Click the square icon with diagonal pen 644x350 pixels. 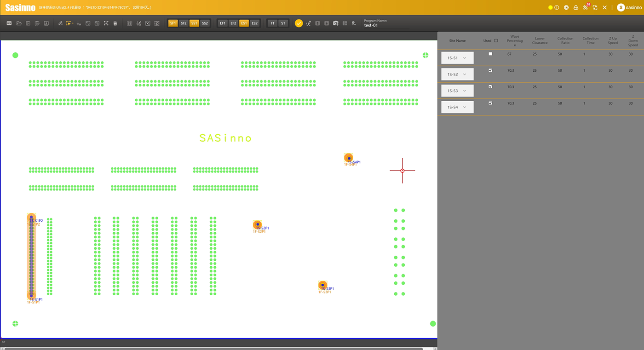(x=148, y=23)
